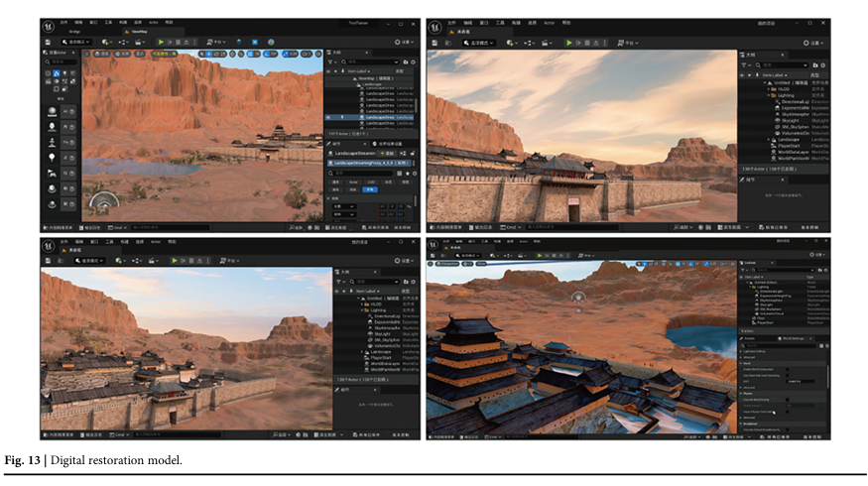868x486 pixels.
Task: Click Save icon in NewMap editor toolbar
Action: pos(47,42)
